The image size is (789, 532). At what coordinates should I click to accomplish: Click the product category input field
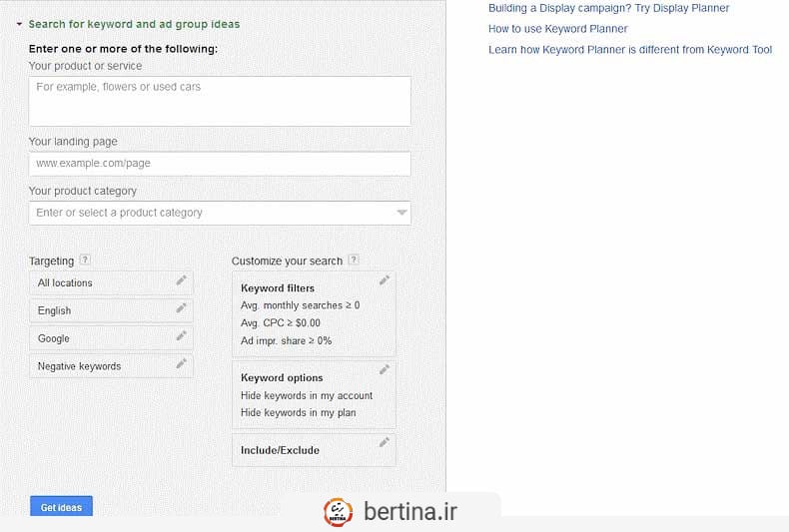(x=210, y=213)
